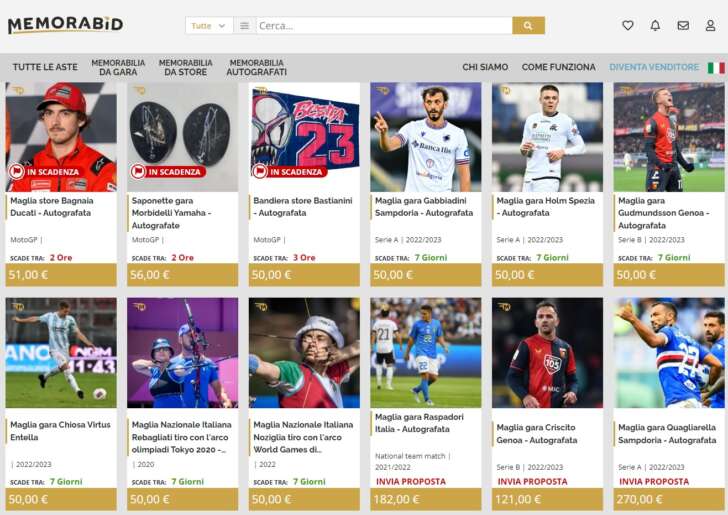This screenshot has width=728, height=515.
Task: Click Diventa Venditore link
Action: pyautogui.click(x=654, y=67)
